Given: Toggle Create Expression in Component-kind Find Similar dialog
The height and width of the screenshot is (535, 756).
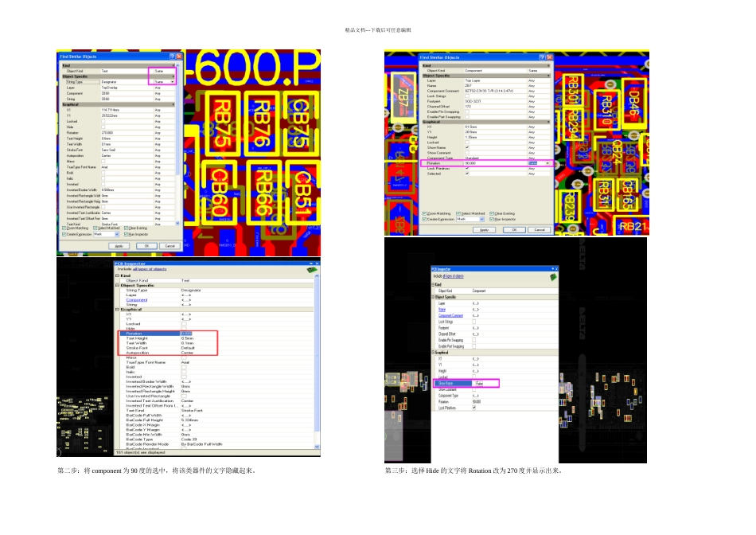Looking at the screenshot, I should 425,219.
